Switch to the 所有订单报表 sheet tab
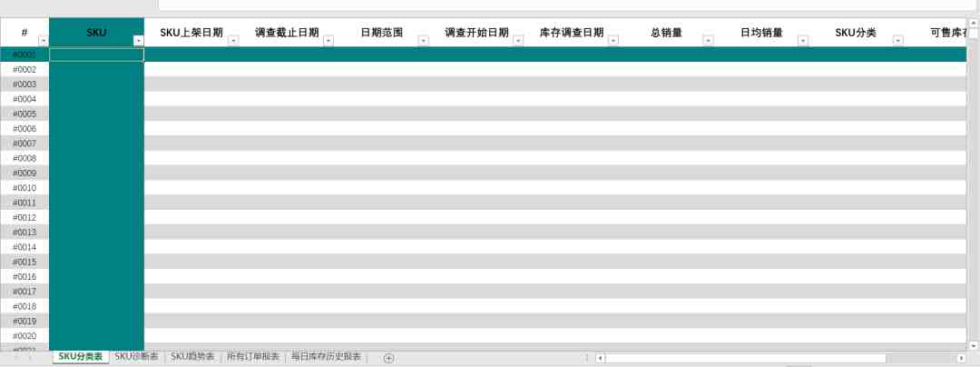Screen dimensions: 980x367 pos(252,357)
